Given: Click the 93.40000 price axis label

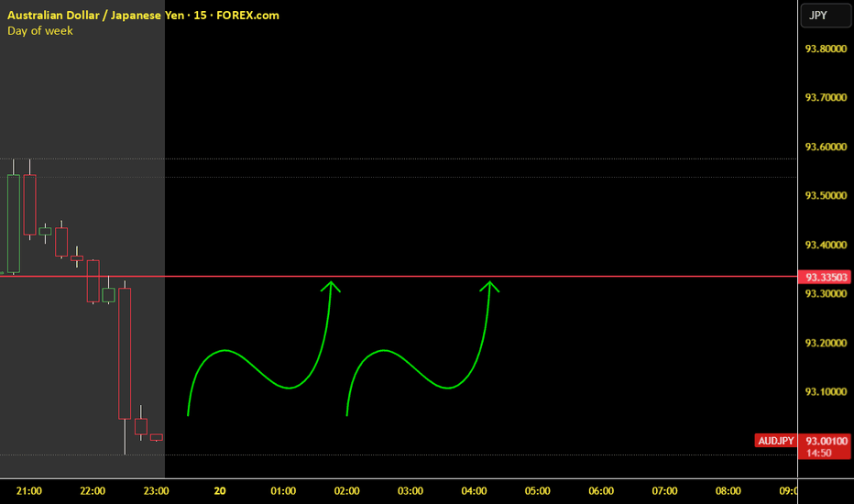Looking at the screenshot, I should coord(826,245).
